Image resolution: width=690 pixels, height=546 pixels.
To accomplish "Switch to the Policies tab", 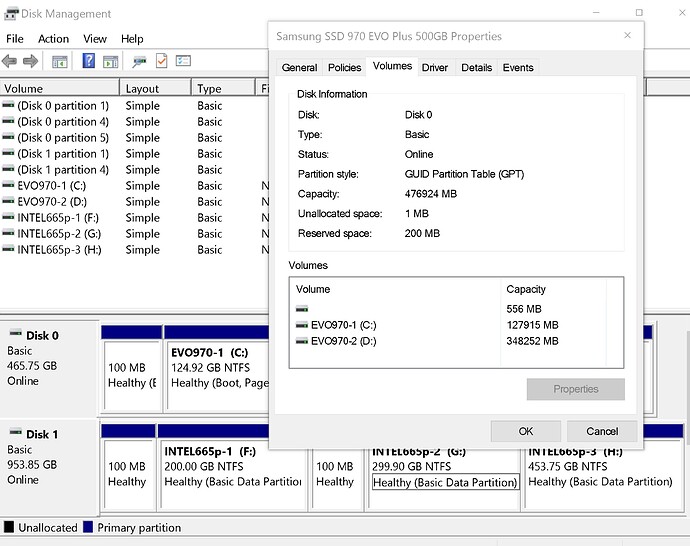I will click(x=345, y=67).
